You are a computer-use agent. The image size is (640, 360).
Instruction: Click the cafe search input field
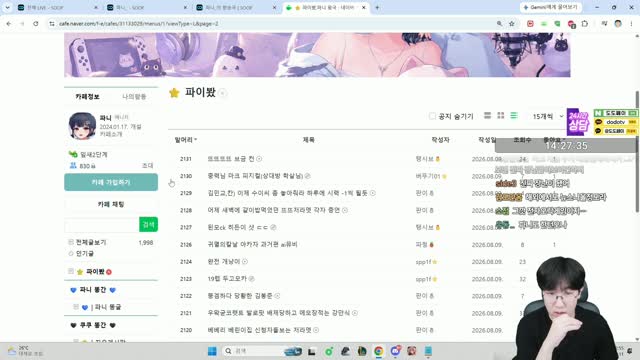(102, 224)
